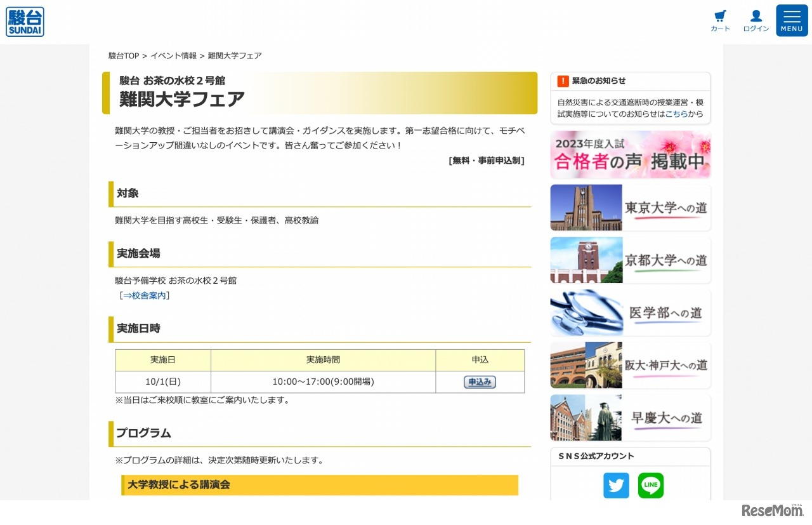The image size is (812, 525).
Task: Click the 早慶大への道 banner
Action: click(x=630, y=417)
